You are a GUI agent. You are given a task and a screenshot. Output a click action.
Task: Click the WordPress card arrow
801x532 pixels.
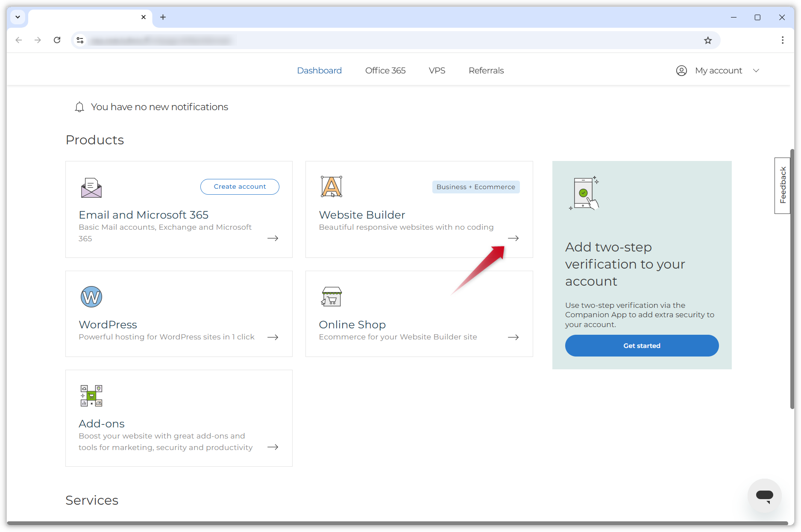click(273, 337)
